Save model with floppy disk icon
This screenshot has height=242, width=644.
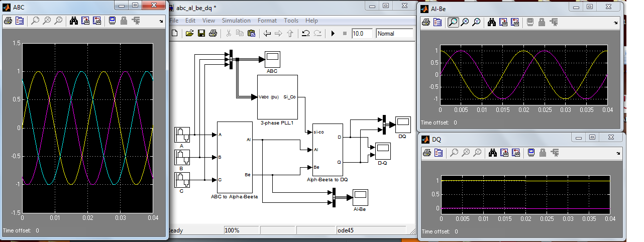pos(201,34)
